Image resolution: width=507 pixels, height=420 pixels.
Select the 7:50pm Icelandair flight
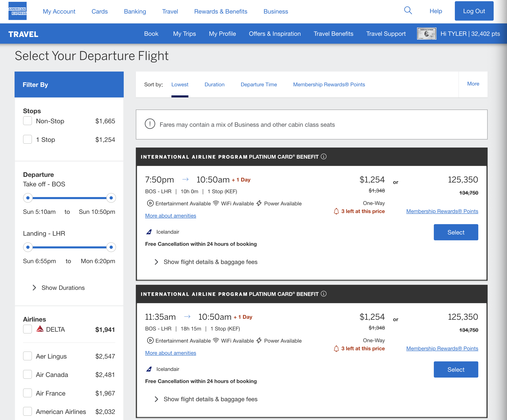(x=456, y=232)
